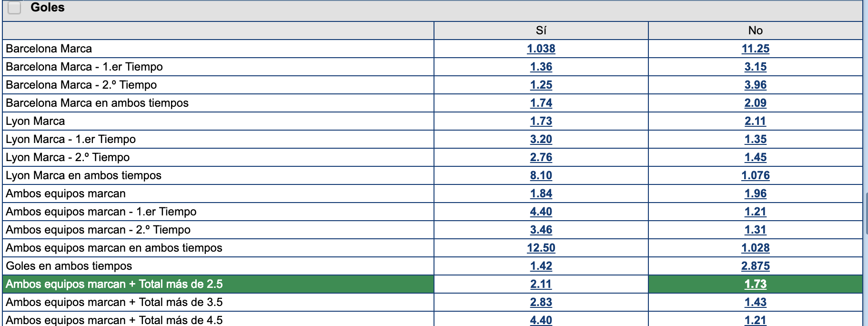Viewport: 868px width, 326px height.
Task: Pick No 1.43 for Total más de 3.5
Action: tap(755, 302)
